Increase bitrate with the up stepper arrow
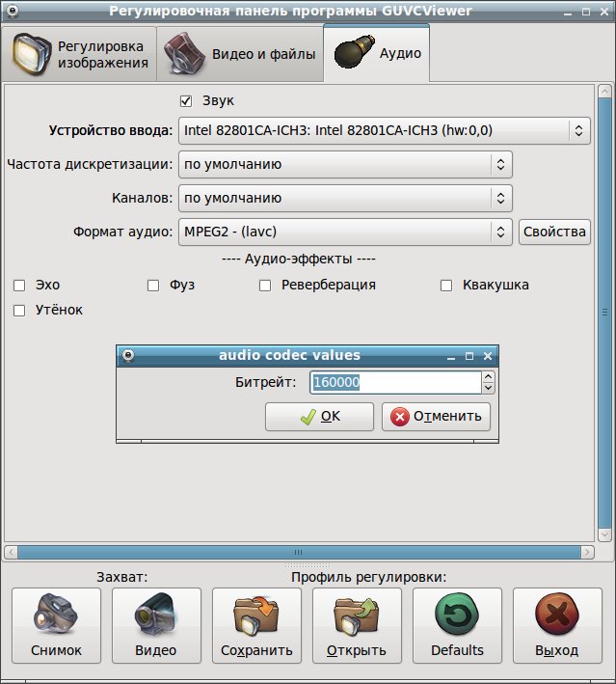The width and height of the screenshot is (616, 684). 488,377
